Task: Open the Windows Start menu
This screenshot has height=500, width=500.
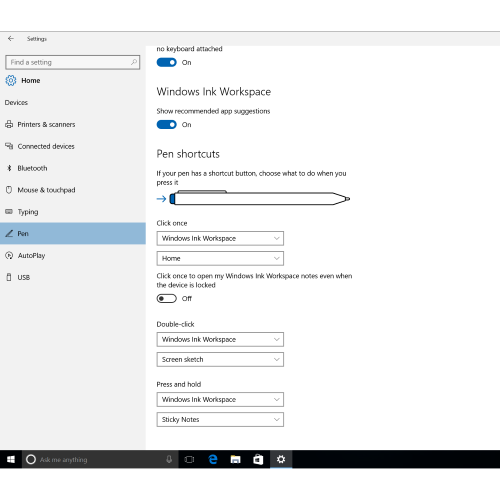Action: tap(11, 459)
